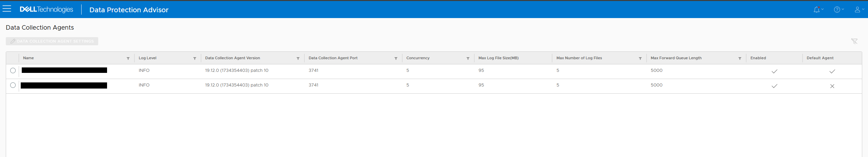Open the hamburger navigation menu

pos(7,9)
